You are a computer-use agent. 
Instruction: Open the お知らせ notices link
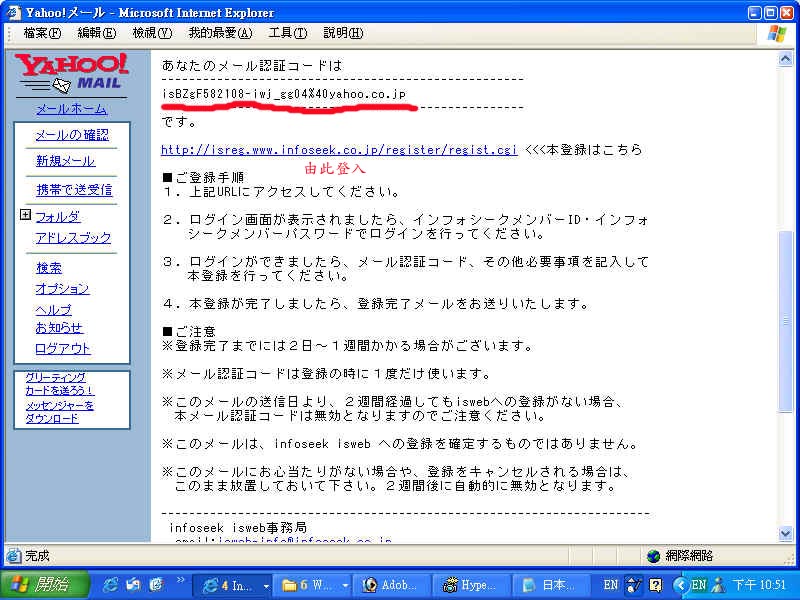tap(59, 328)
